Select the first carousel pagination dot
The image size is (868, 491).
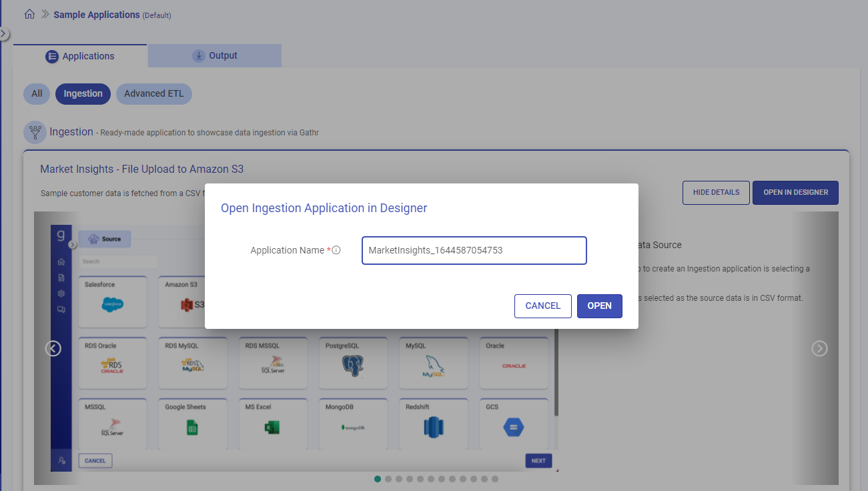[378, 479]
